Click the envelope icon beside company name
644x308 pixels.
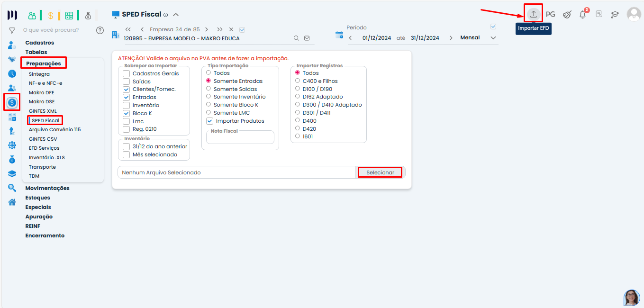tap(307, 38)
